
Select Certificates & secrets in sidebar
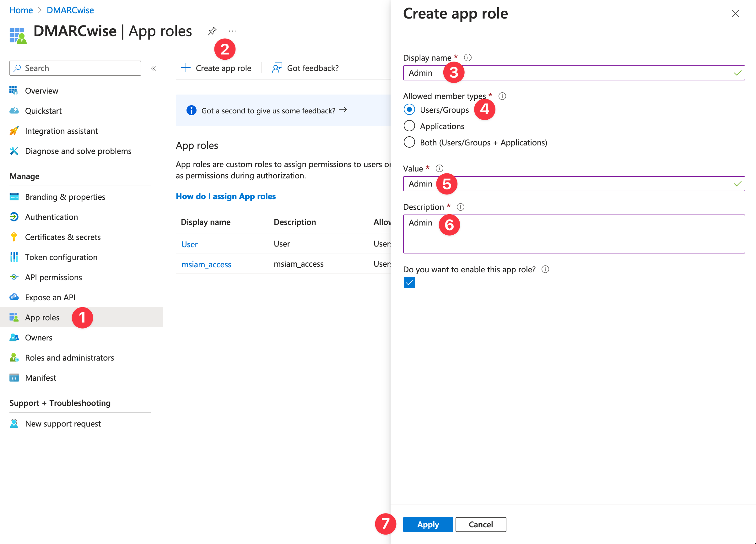[63, 237]
